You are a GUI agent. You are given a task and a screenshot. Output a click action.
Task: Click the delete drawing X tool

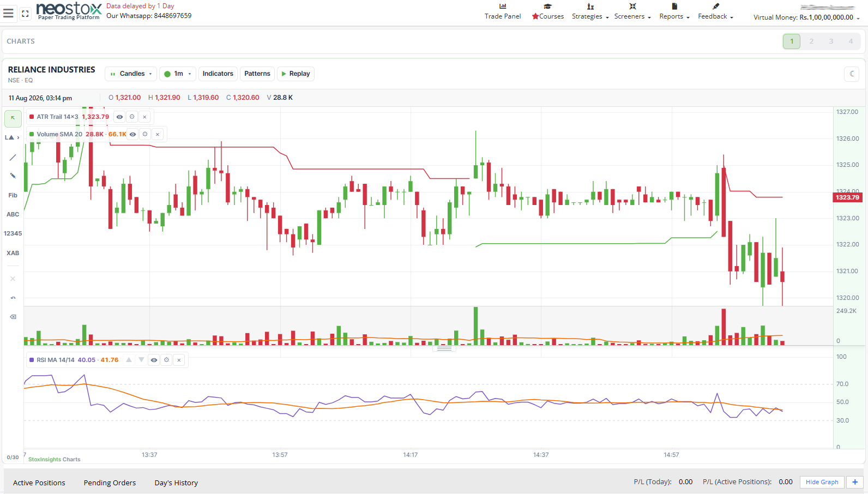pos(13,279)
